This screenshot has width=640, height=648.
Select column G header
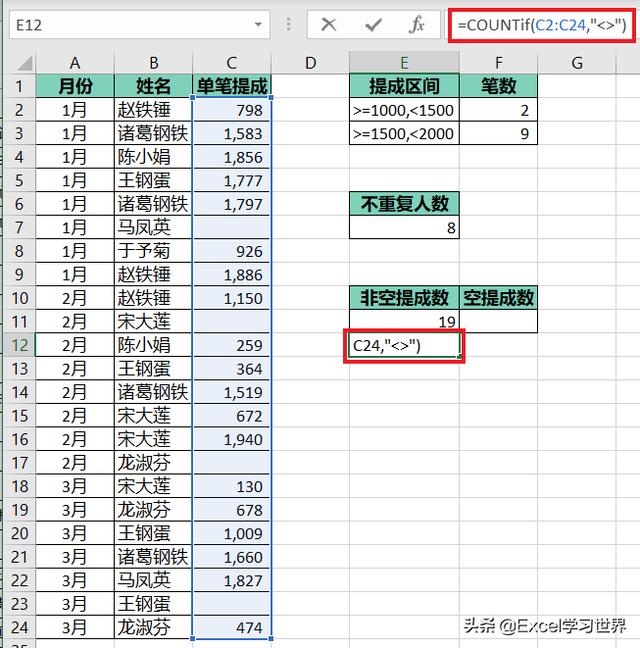tap(577, 63)
